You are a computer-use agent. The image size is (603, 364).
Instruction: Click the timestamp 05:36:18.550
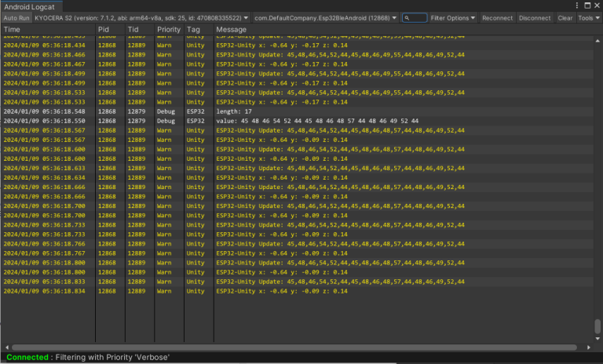(x=44, y=121)
